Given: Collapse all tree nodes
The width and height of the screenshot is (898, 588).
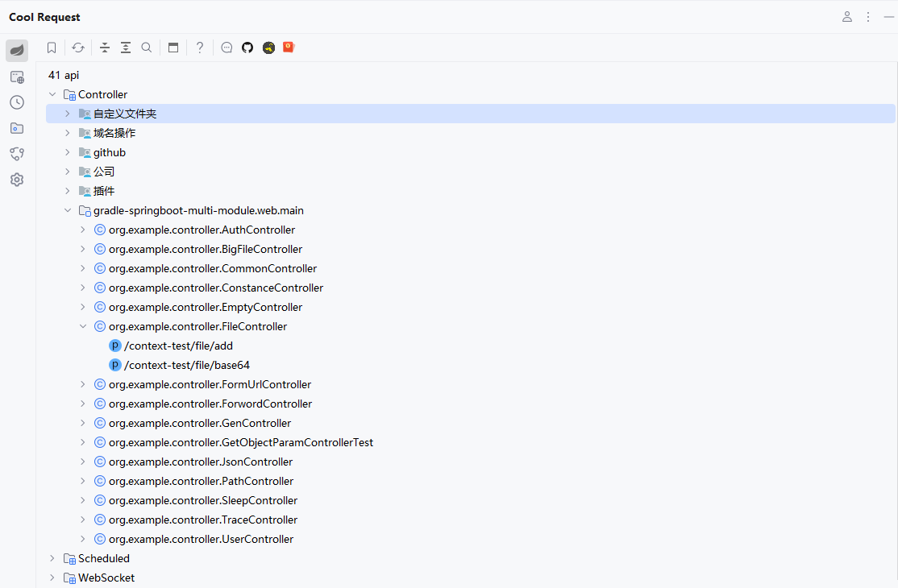Looking at the screenshot, I should (x=105, y=48).
